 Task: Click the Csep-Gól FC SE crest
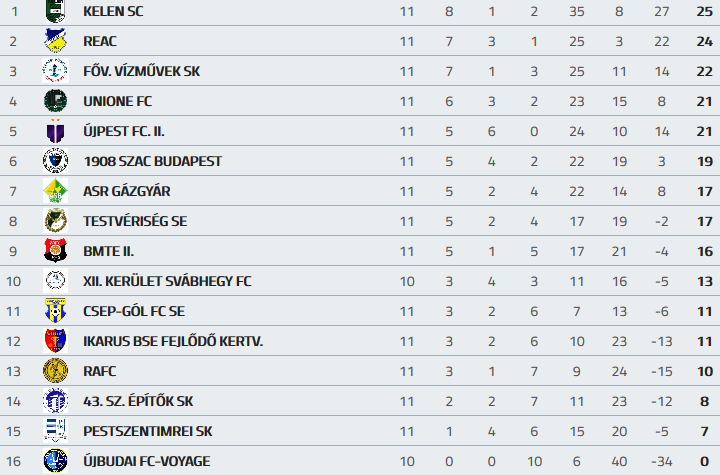pos(54,311)
